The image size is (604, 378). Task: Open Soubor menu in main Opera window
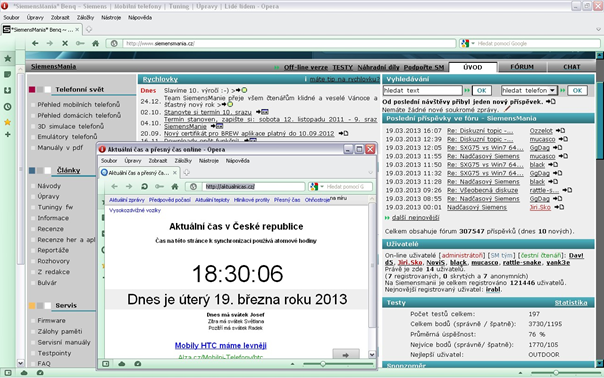coord(11,18)
